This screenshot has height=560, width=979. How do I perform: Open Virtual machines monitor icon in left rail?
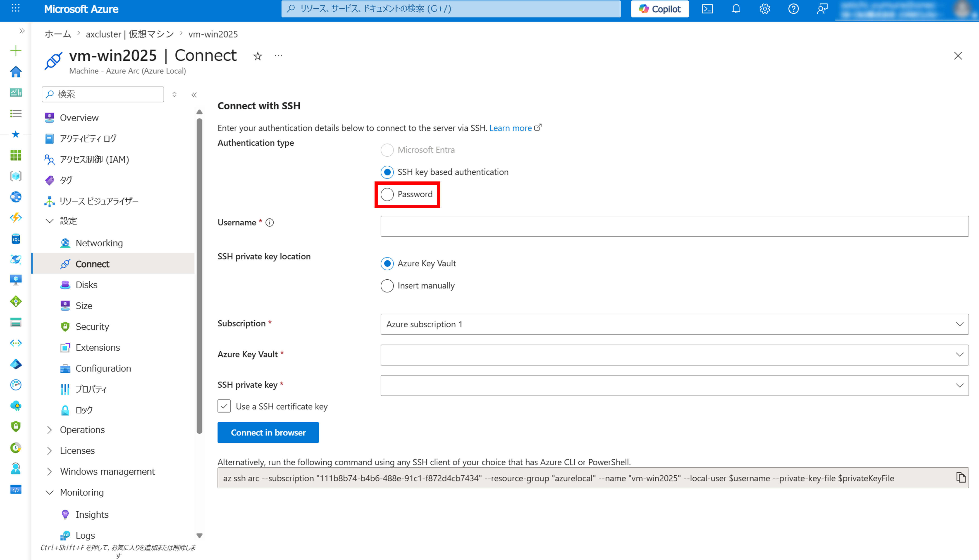point(16,280)
